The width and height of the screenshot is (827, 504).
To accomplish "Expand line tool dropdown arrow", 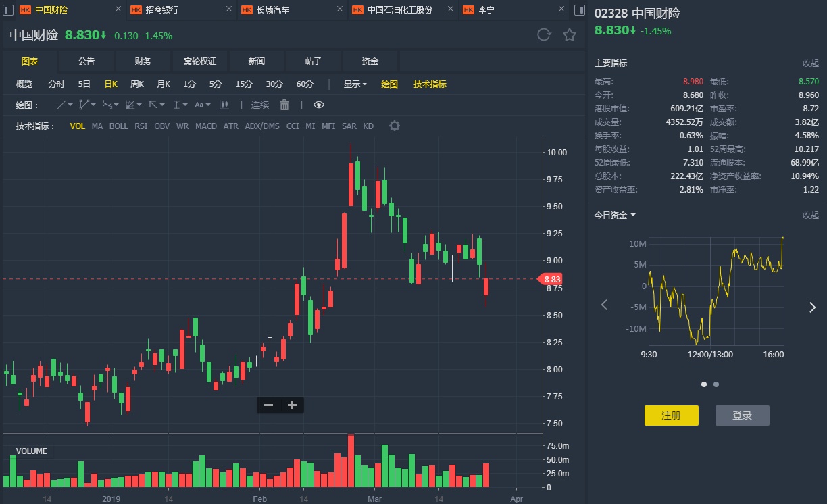I will coord(70,105).
